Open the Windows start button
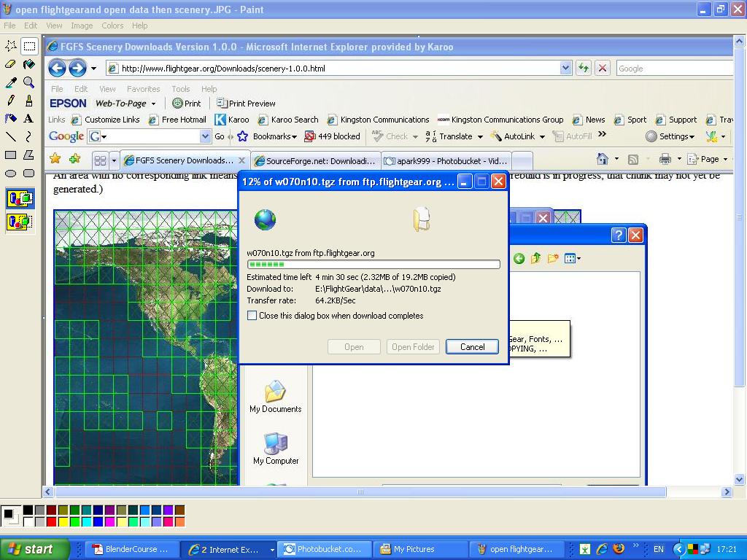 pos(34,549)
